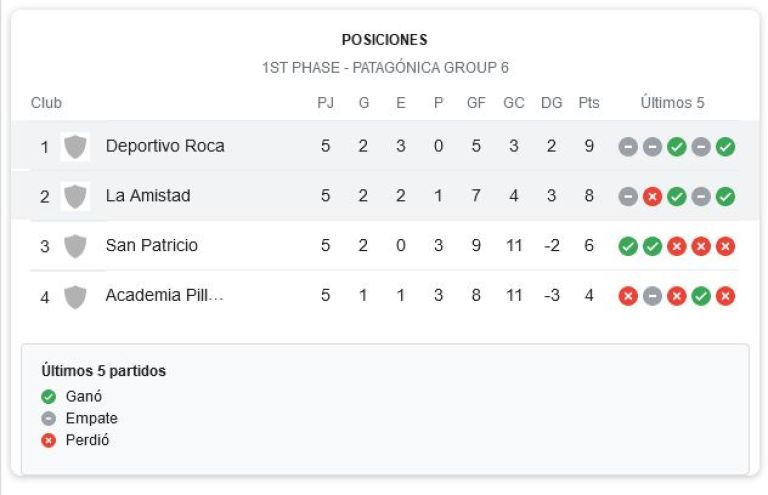This screenshot has height=495, width=768.
Task: Click the DG goal difference column header
Action: 552,103
